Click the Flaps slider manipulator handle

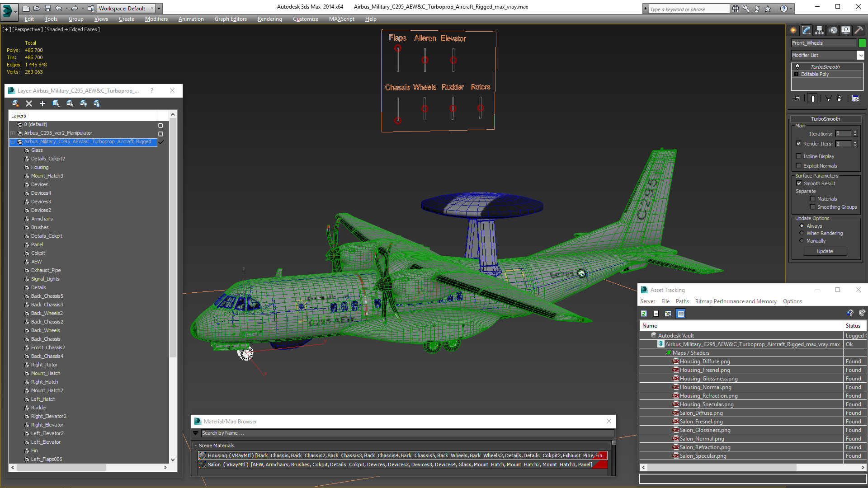pos(398,48)
